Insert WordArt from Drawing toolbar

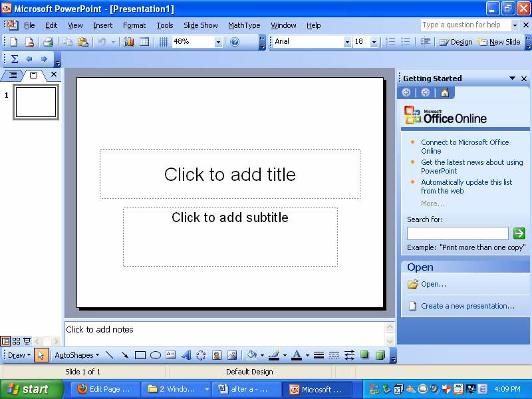click(x=186, y=355)
